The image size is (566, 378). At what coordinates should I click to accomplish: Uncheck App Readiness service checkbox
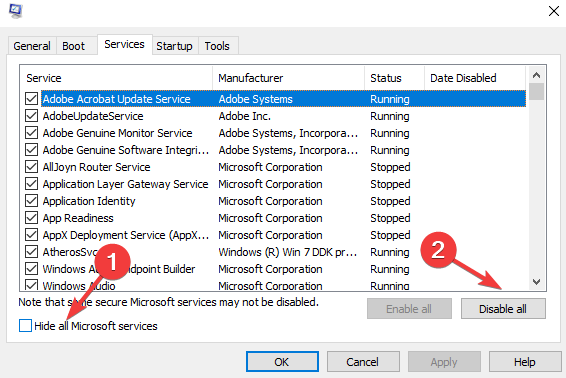(31, 217)
